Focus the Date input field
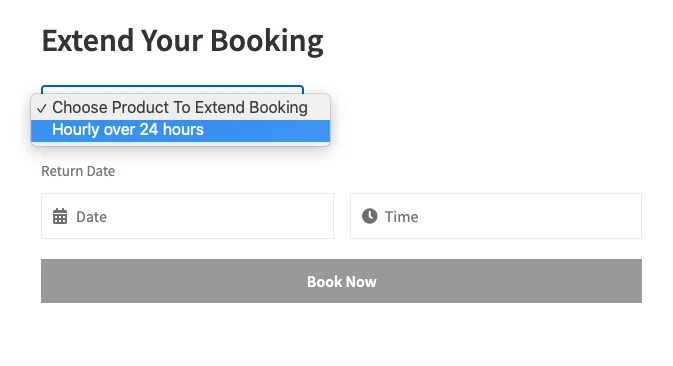 click(x=187, y=216)
